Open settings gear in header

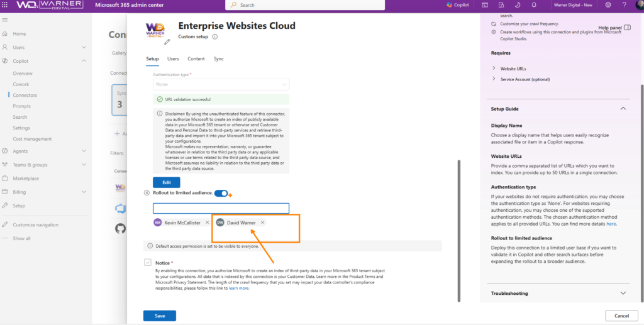click(x=608, y=5)
